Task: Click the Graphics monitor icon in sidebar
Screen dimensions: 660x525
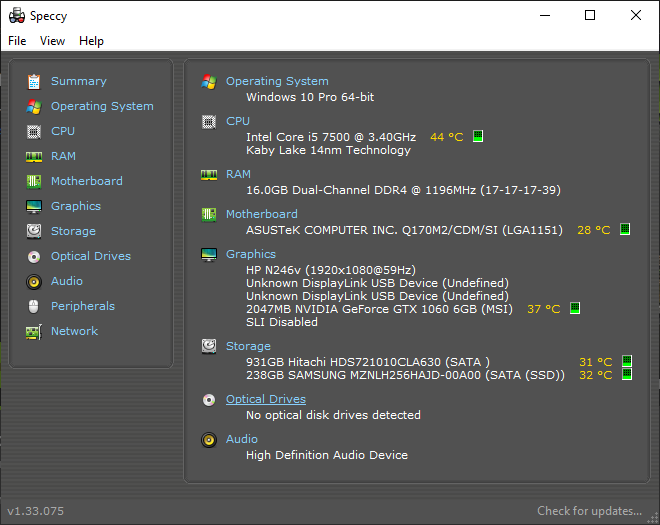Action: [x=34, y=207]
